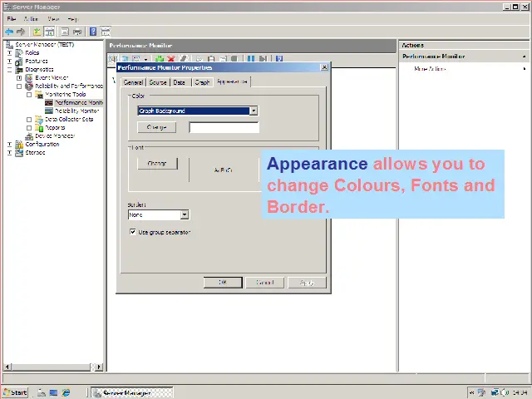This screenshot has width=532, height=399.
Task: Click OK in the Properties dialog
Action: (x=223, y=283)
